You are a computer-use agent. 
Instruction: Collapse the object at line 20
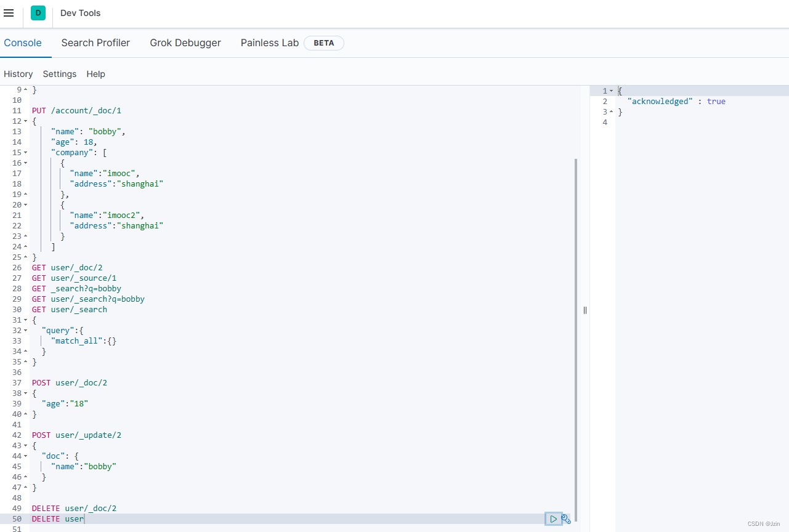tap(25, 205)
